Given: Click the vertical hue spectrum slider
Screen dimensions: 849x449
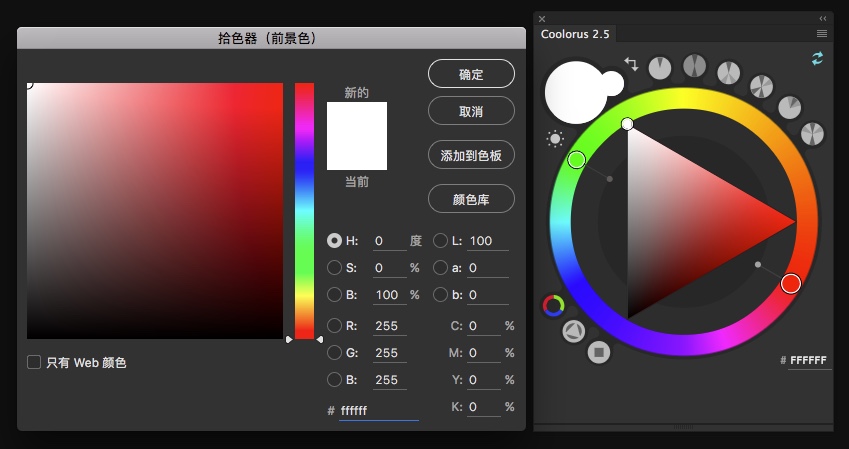Looking at the screenshot, I should 304,210.
